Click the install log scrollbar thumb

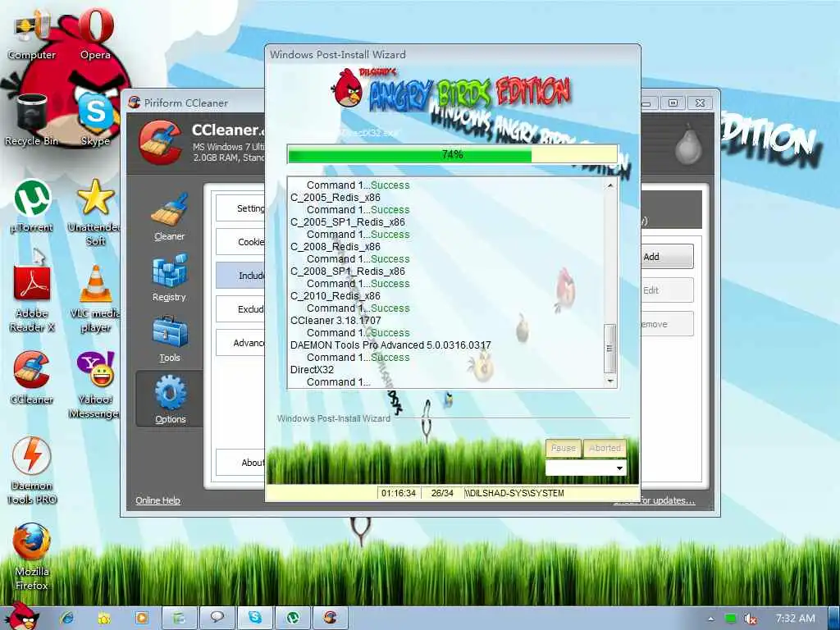(609, 348)
